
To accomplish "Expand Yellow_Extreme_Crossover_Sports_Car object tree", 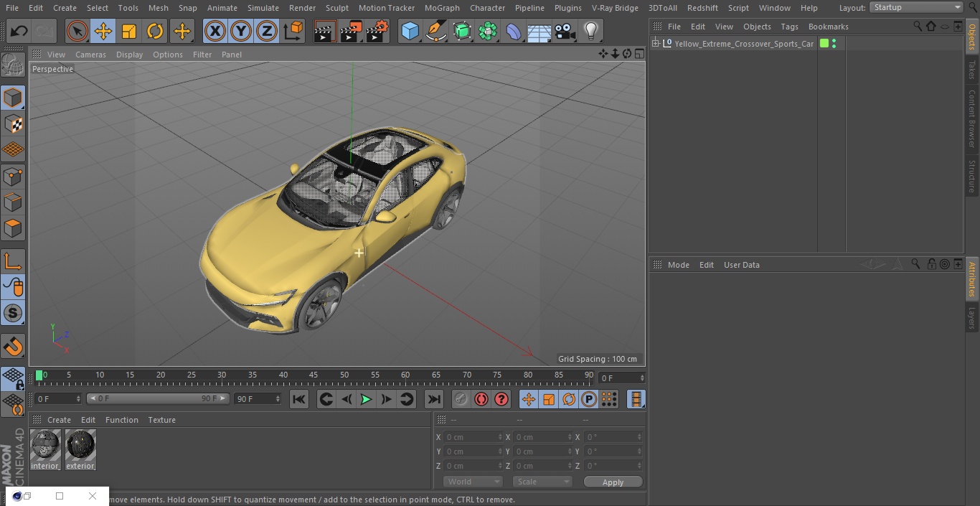I will pos(656,44).
